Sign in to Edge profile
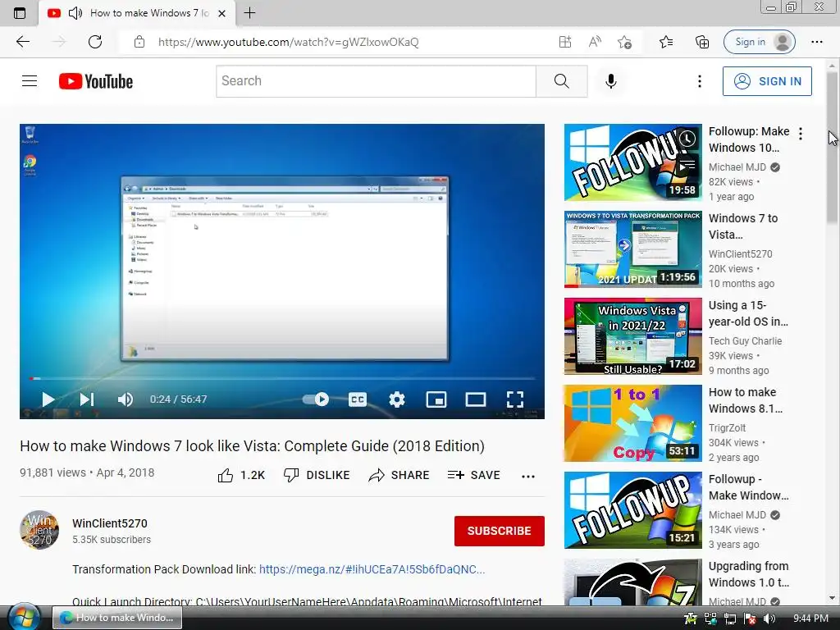Screen dimensions: 840x630 click(759, 42)
